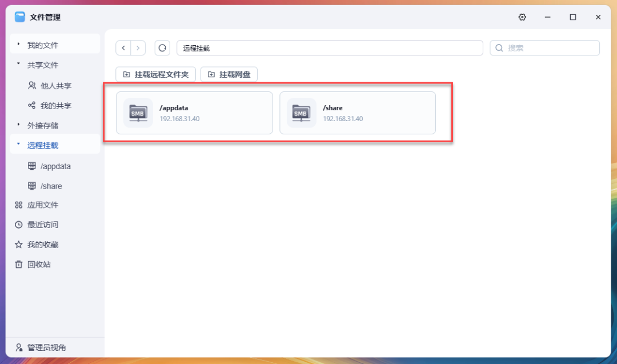617x364 pixels.
Task: Open 他人共享 under shared files
Action: (x=55, y=85)
